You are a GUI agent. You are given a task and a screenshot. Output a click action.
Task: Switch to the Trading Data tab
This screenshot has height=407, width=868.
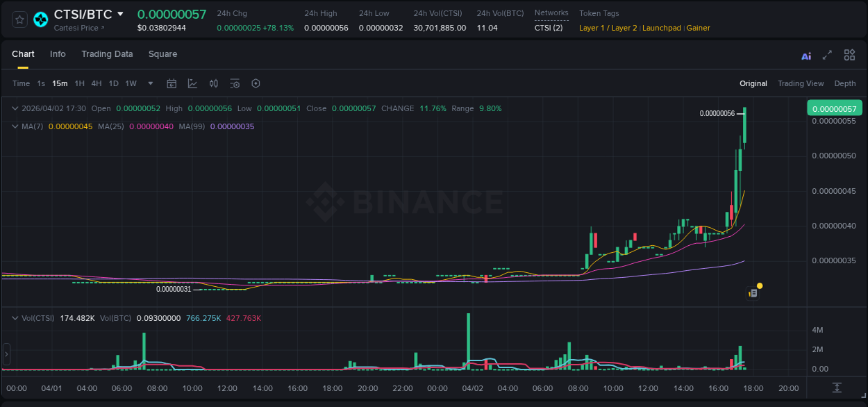(107, 54)
